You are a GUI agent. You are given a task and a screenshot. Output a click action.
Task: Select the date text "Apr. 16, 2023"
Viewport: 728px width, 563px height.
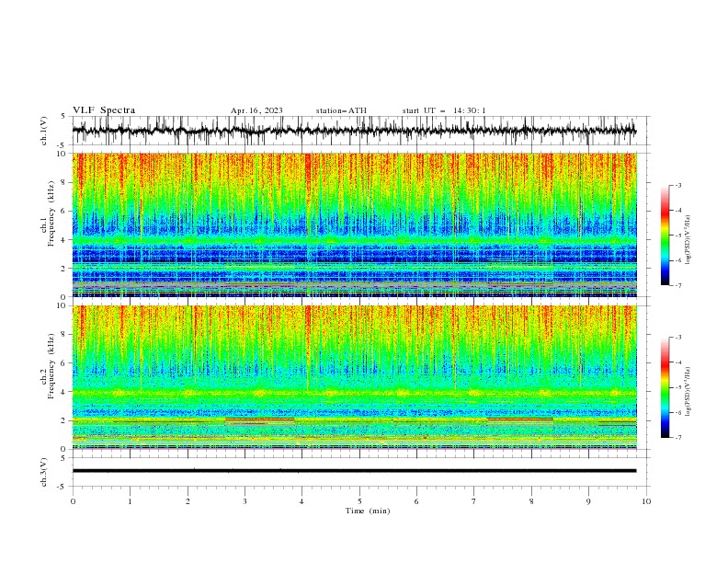[x=256, y=110]
